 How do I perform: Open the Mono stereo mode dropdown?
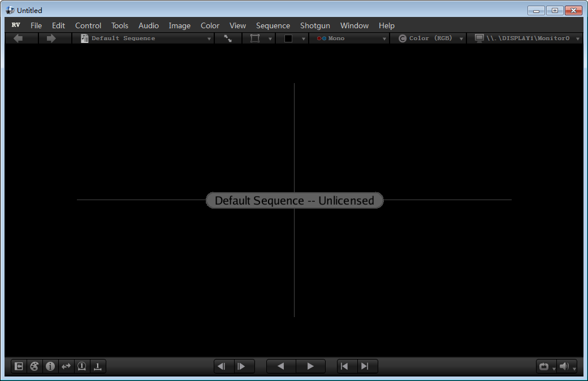tap(349, 38)
